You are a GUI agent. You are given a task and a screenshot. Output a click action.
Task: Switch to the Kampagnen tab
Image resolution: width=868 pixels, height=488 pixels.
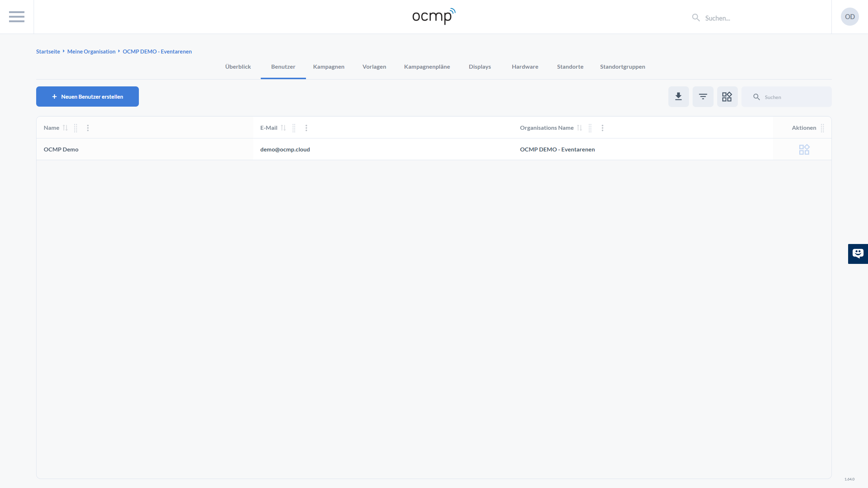[328, 67]
